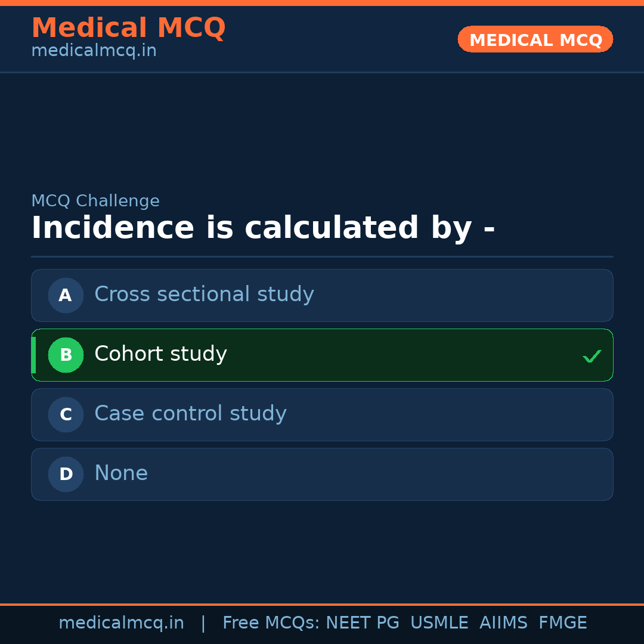This screenshot has height=644, width=644.
Task: Click the green checkmark on correct answer
Action: (592, 356)
